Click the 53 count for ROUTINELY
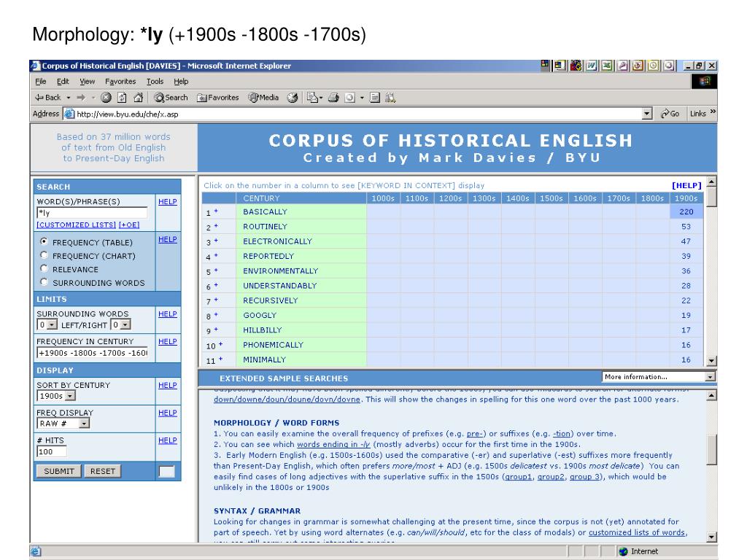 coord(686,226)
